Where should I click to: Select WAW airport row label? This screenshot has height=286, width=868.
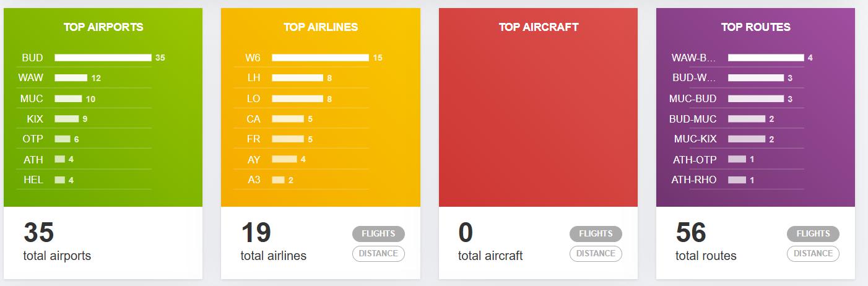[31, 78]
